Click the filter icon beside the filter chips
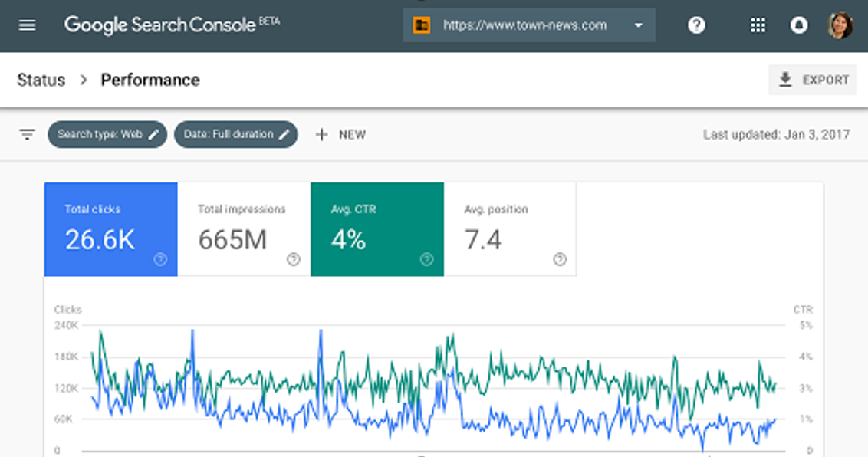 [x=26, y=133]
